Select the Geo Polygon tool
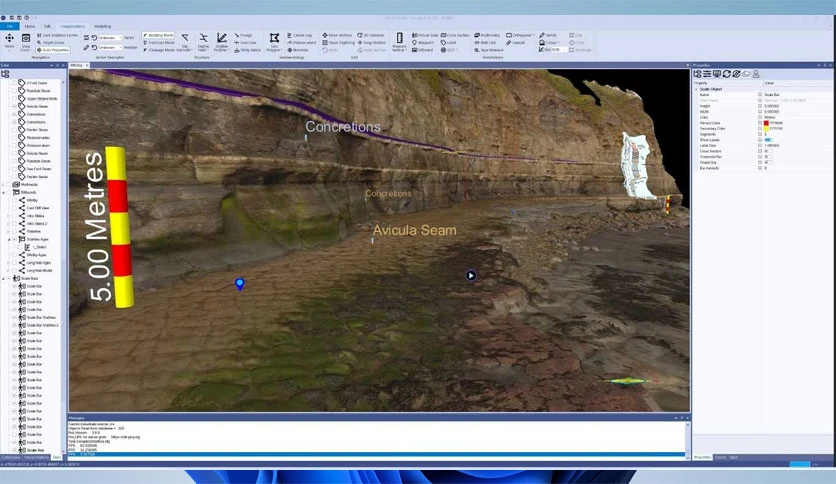Viewport: 836px width, 484px height. 274,42
